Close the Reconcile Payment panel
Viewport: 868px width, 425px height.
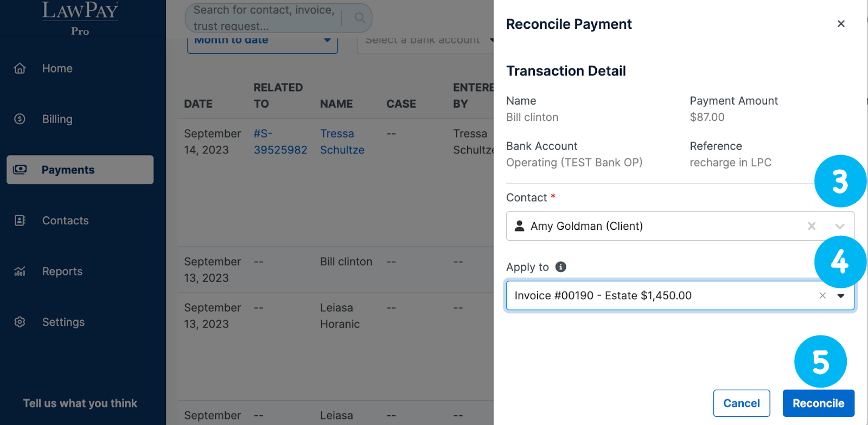[x=841, y=24]
